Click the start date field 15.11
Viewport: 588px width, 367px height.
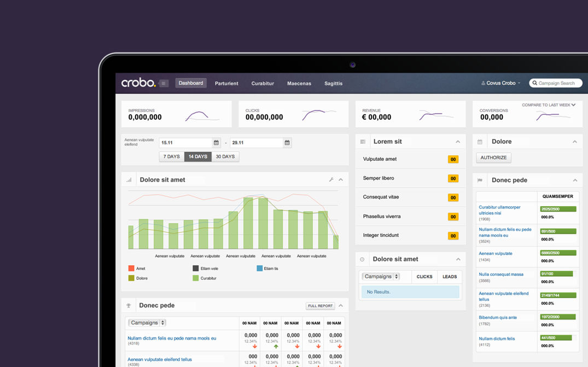pyautogui.click(x=185, y=142)
